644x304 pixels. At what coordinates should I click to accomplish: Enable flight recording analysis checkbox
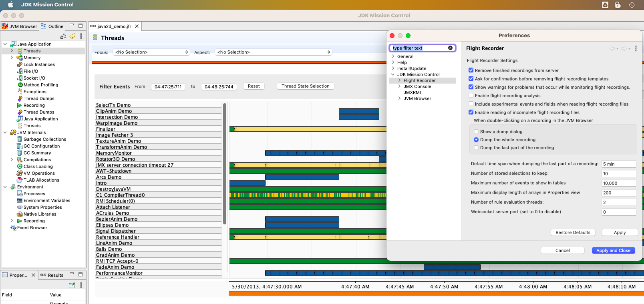point(471,96)
